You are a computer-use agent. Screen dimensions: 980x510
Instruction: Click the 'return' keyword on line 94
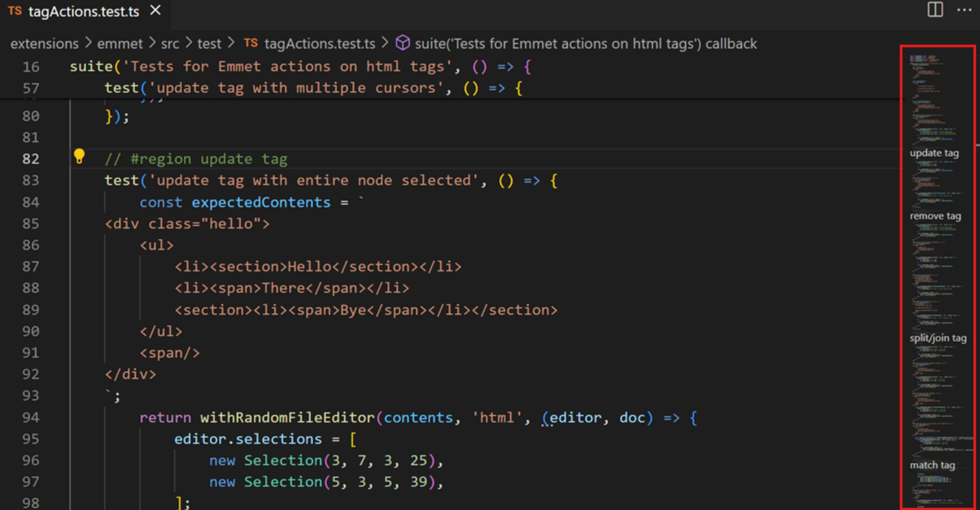coord(165,418)
